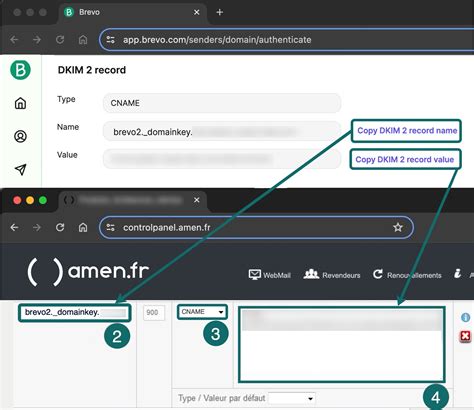
Task: Click Copy DKIM 2 record value
Action: [x=405, y=159]
